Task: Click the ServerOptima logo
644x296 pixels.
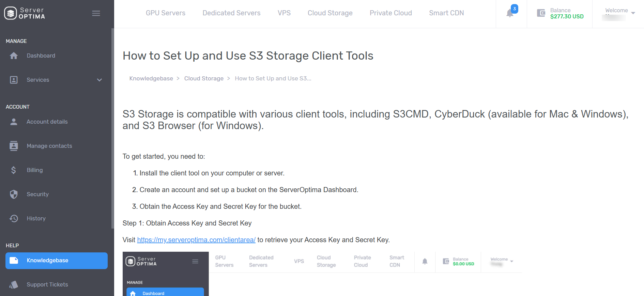Action: click(x=25, y=13)
